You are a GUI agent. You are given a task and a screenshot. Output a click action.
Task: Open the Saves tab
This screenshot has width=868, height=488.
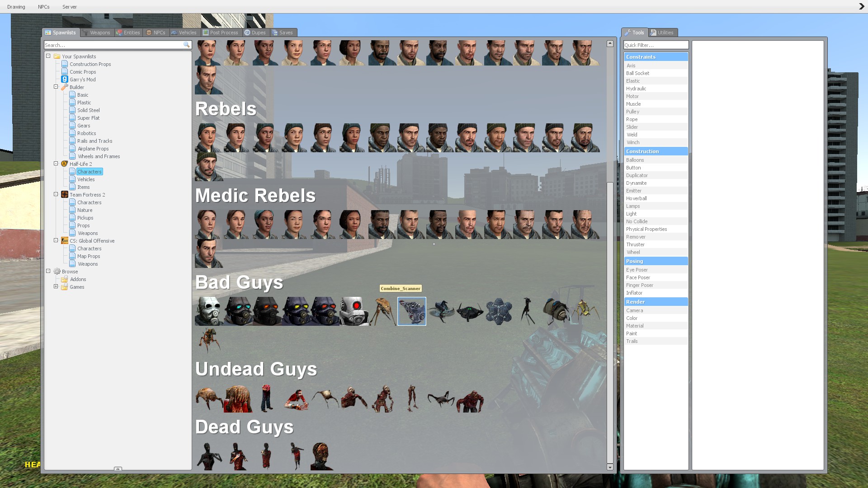click(x=283, y=33)
